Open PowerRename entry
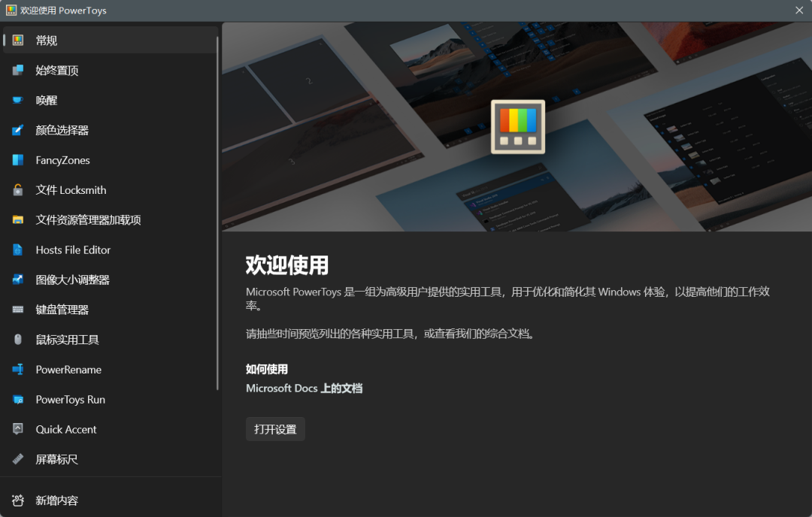This screenshot has height=517, width=812. point(111,370)
